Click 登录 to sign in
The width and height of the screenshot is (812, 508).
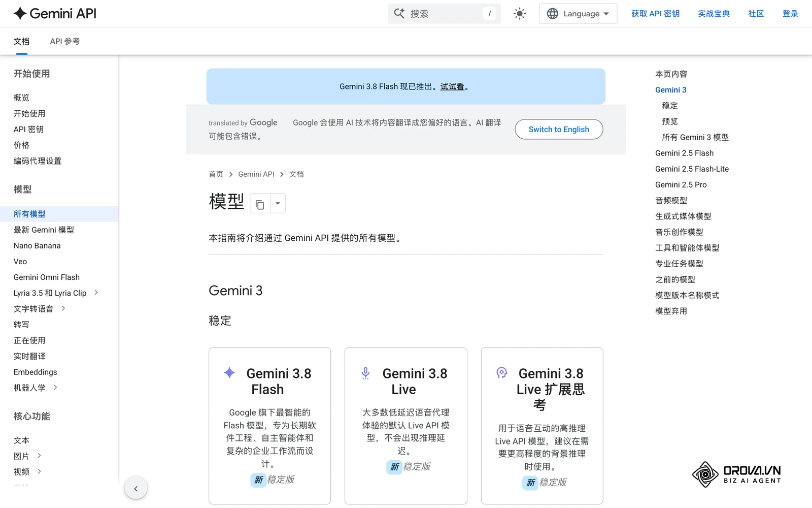(790, 14)
